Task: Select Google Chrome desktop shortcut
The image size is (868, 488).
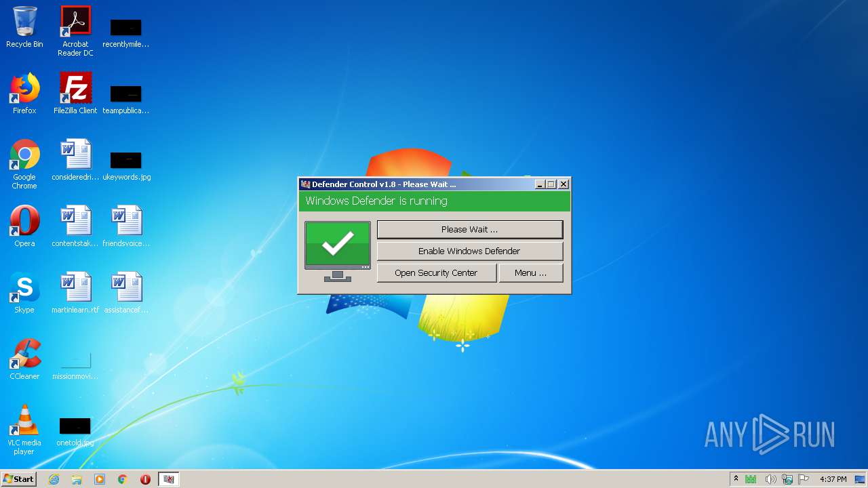Action: 24,165
